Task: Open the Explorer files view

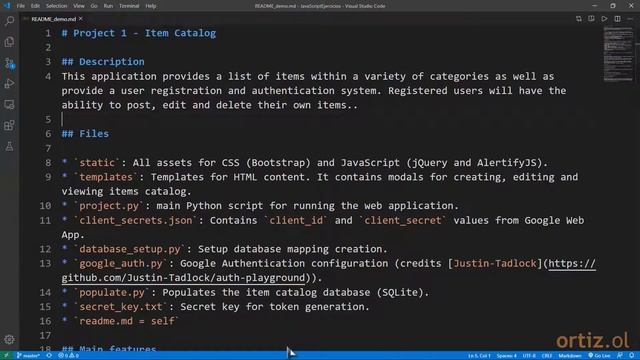Action: 9,42
